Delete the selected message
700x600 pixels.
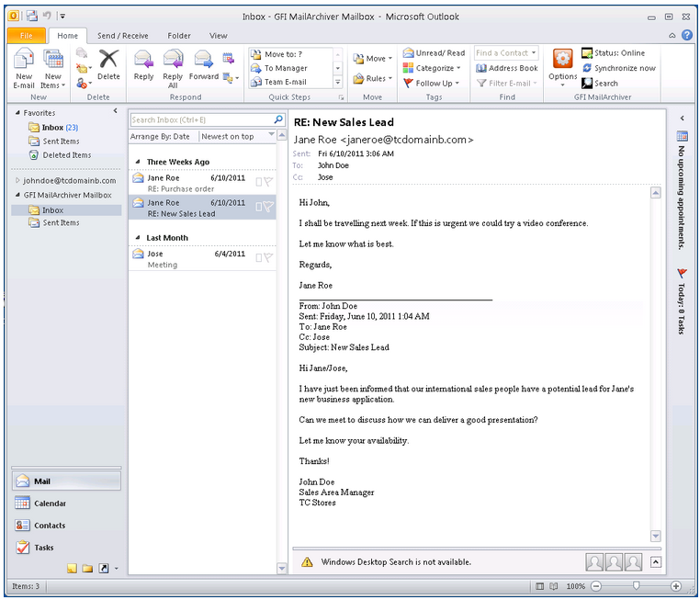pyautogui.click(x=108, y=65)
